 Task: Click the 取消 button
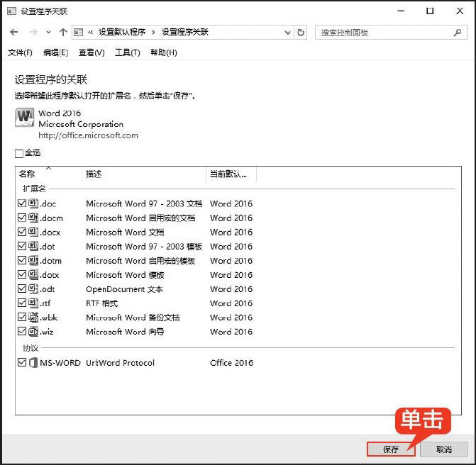coord(443,449)
